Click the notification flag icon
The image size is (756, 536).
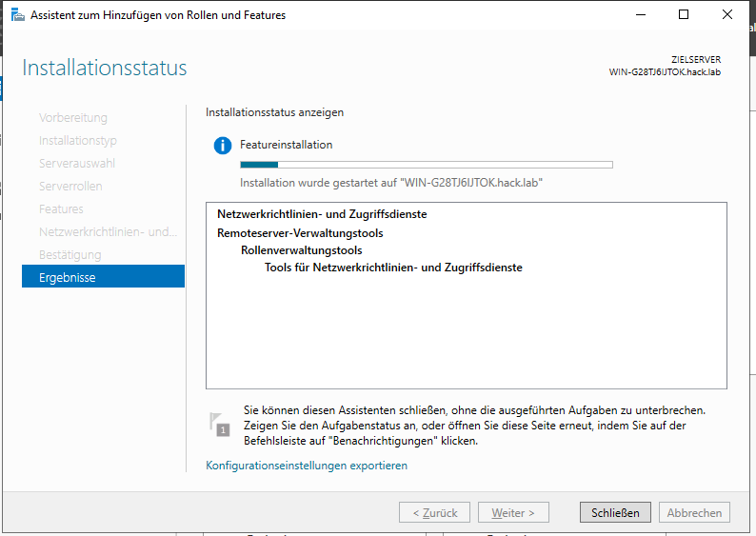coord(219,425)
